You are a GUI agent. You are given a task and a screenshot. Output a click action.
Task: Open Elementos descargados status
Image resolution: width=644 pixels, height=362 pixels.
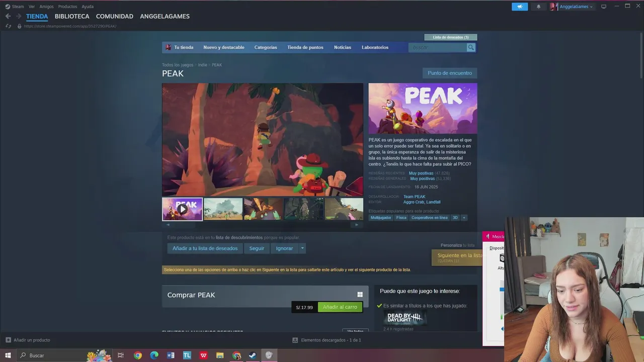click(327, 340)
